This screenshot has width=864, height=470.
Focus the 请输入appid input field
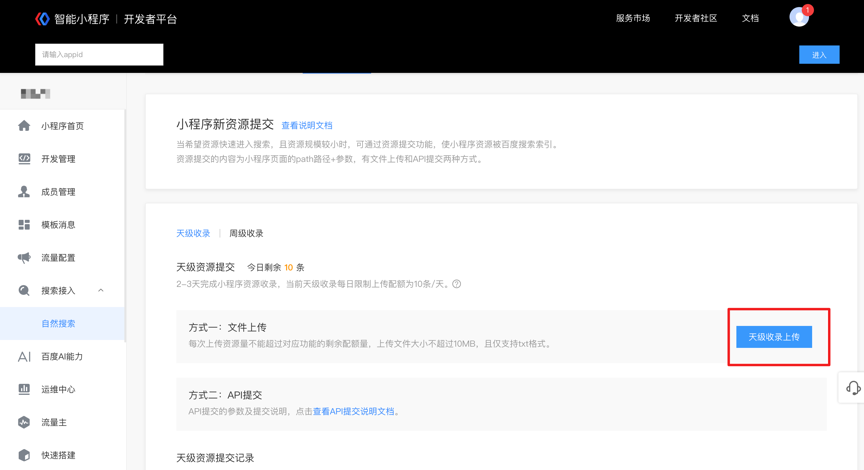point(99,55)
